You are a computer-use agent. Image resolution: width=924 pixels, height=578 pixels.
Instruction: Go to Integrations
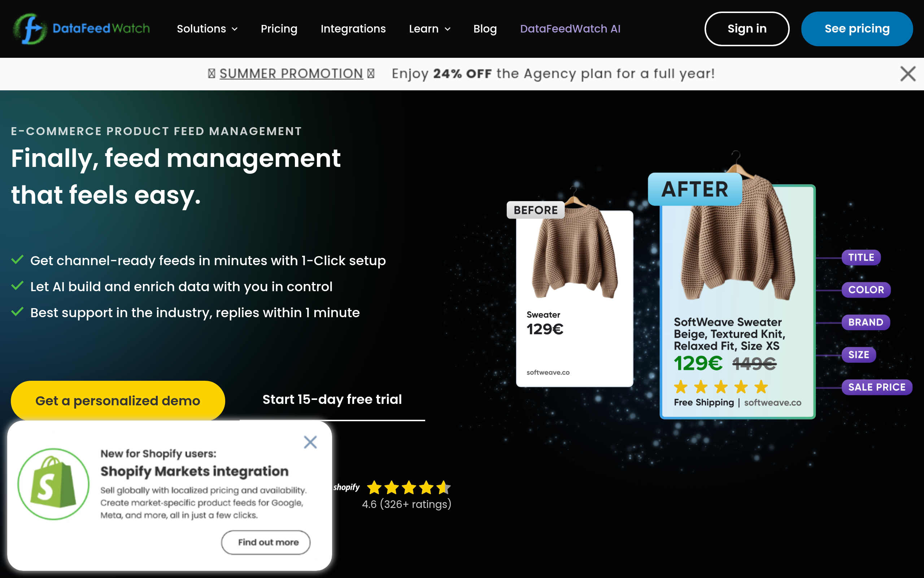pos(353,29)
